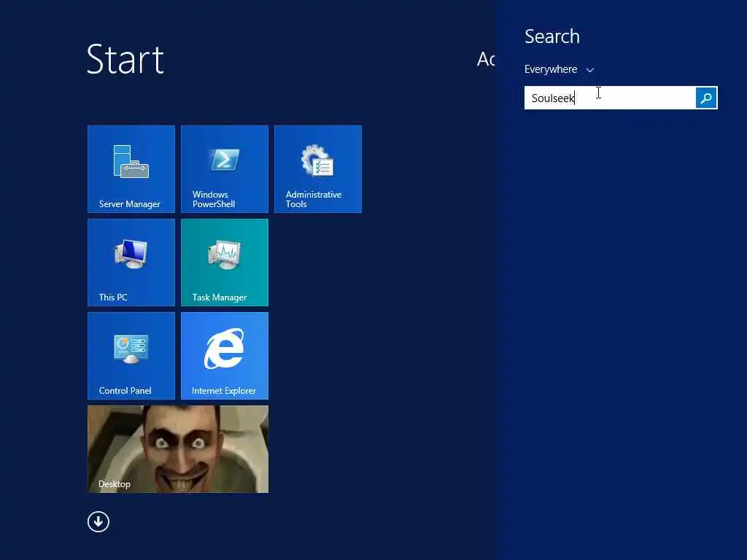Open the Server Manager tile

[x=131, y=169]
